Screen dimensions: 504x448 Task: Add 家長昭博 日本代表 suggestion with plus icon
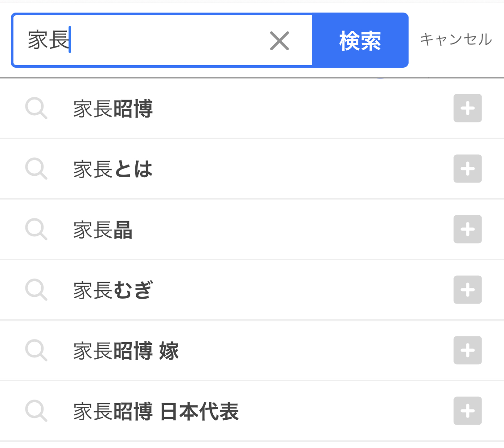click(x=467, y=411)
